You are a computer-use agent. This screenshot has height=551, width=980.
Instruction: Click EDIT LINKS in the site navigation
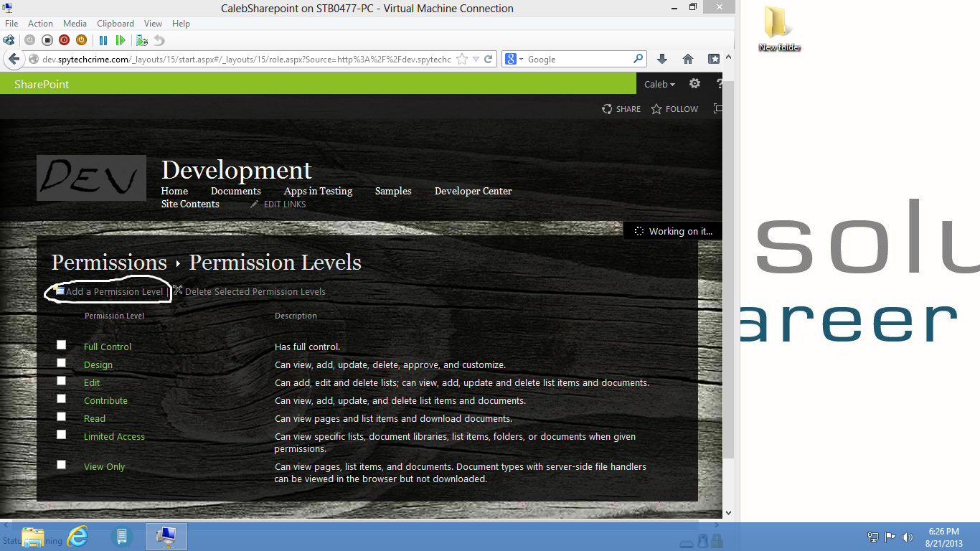pyautogui.click(x=278, y=204)
